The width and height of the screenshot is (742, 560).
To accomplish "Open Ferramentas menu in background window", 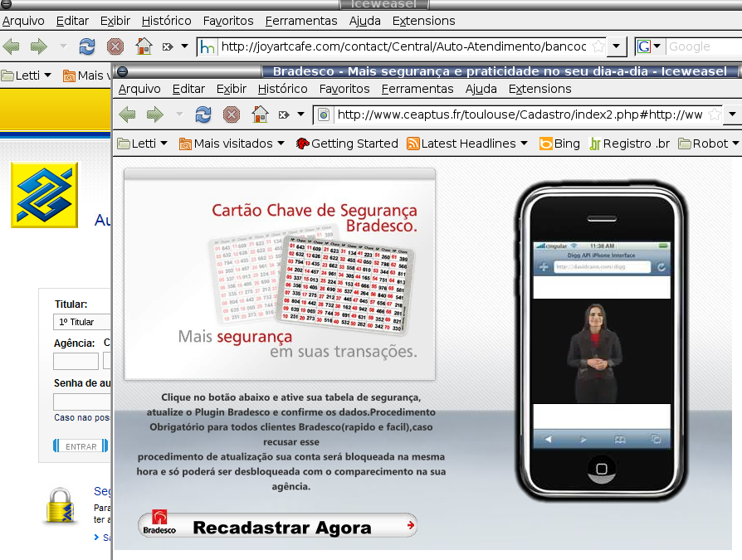I will pos(301,21).
